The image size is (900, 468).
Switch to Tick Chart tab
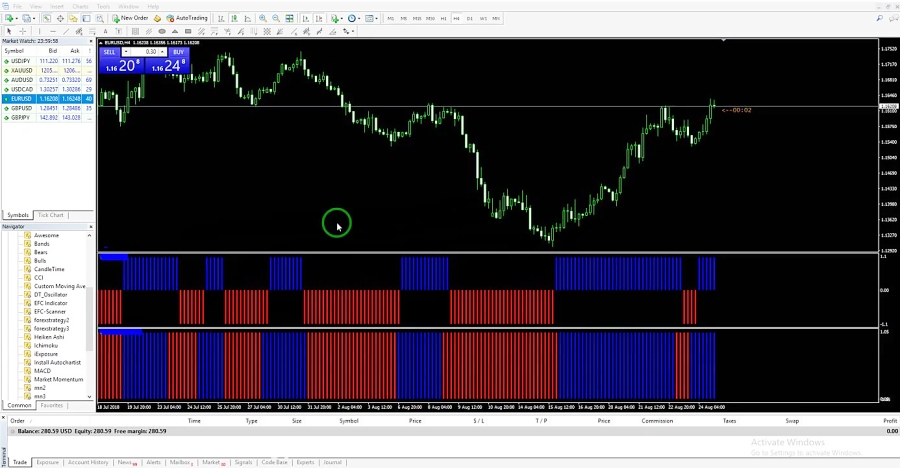point(51,215)
